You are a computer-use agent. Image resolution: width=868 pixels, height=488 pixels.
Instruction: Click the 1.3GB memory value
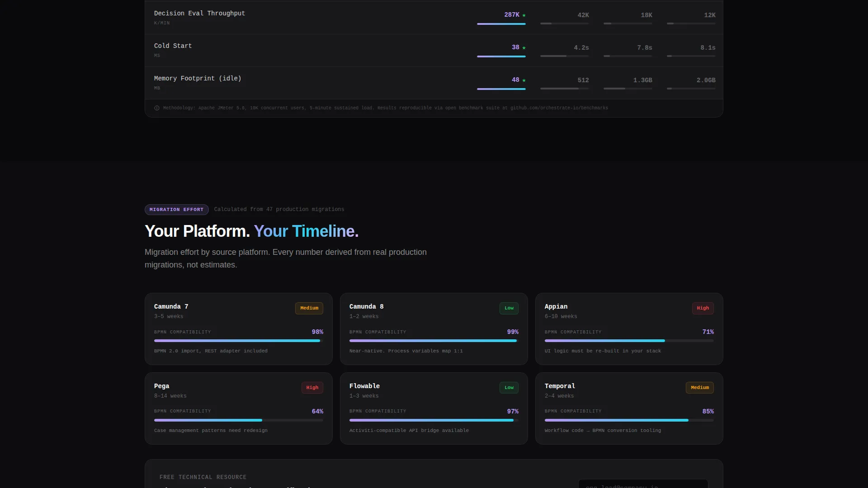pos(643,80)
